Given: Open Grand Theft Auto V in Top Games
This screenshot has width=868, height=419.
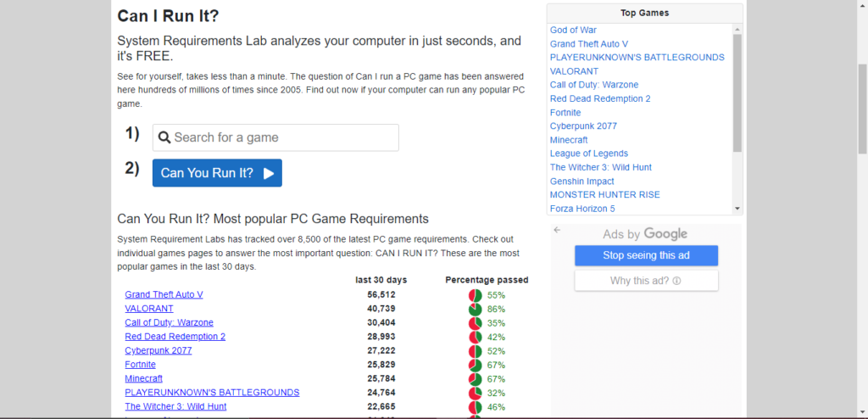Looking at the screenshot, I should point(589,44).
